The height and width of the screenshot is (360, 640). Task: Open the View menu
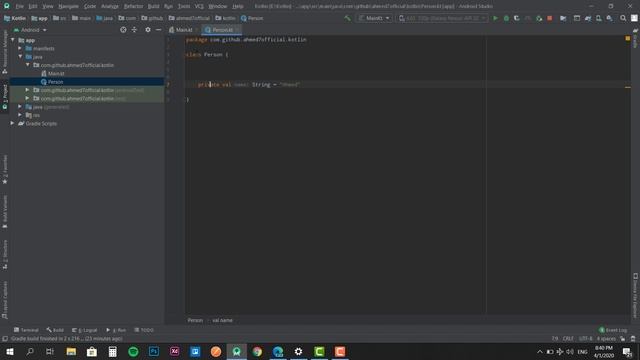tap(48, 6)
